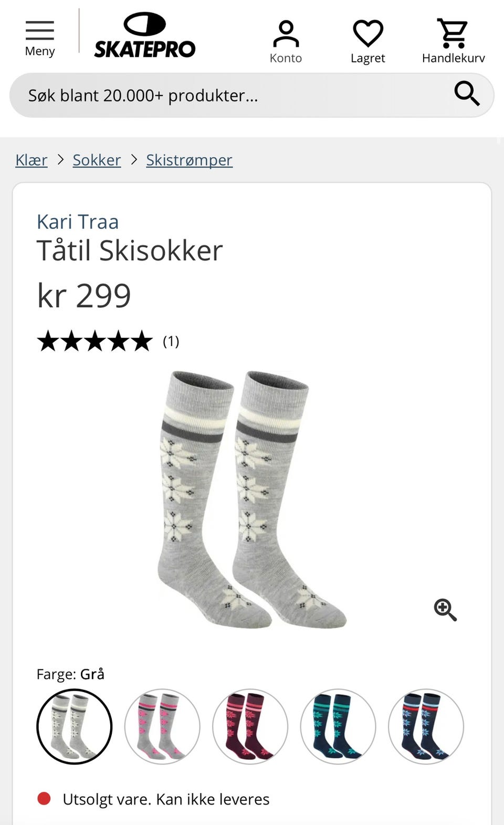The height and width of the screenshot is (825, 504).
Task: Open the Lagret heart wishlist icon
Action: pyautogui.click(x=367, y=41)
